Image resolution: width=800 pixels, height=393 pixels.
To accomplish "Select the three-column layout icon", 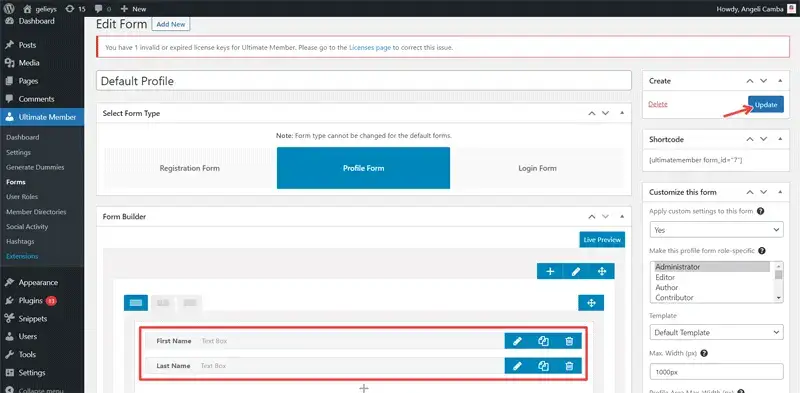I will click(x=190, y=303).
